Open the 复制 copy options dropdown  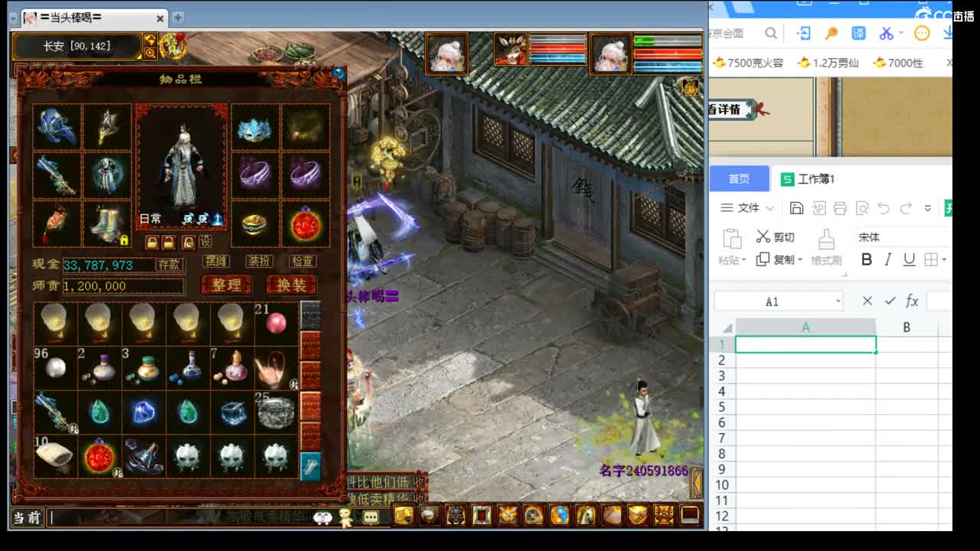point(800,259)
